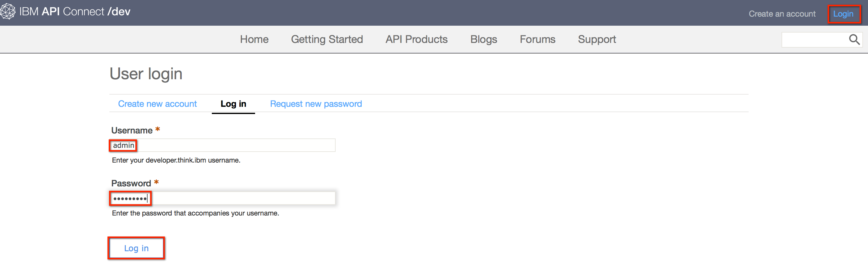
Task: Select the Log in tab
Action: [x=233, y=104]
